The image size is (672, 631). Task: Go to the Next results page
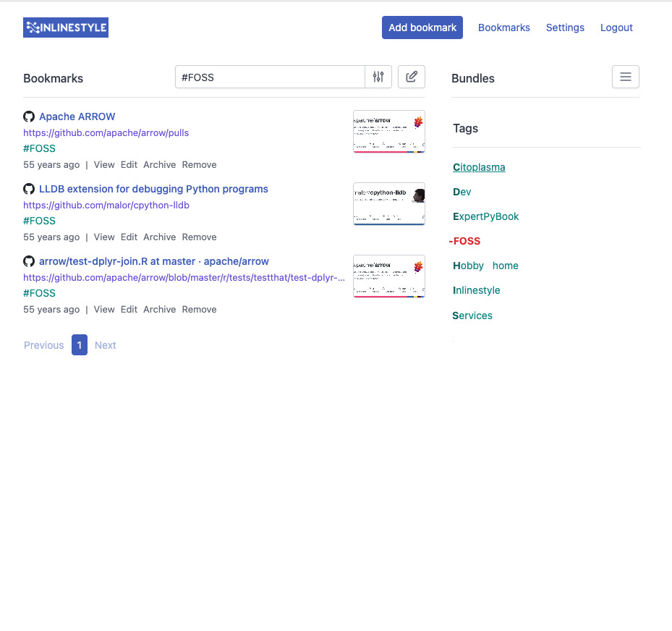pos(105,345)
